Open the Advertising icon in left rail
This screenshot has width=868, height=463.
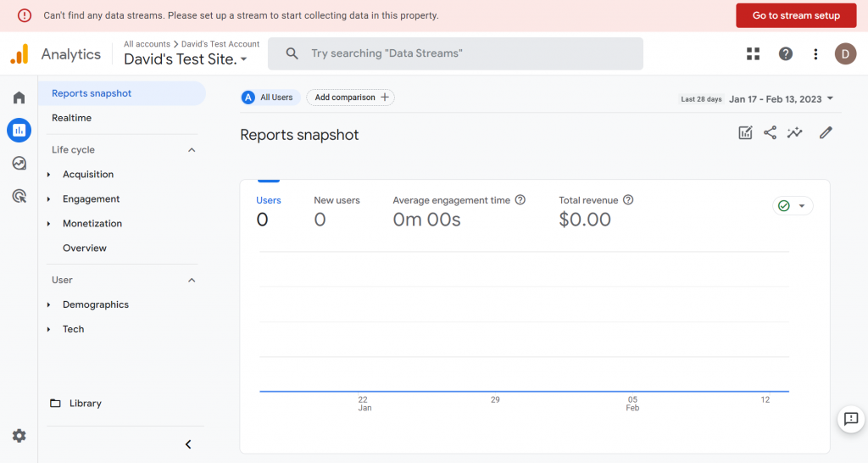click(19, 196)
